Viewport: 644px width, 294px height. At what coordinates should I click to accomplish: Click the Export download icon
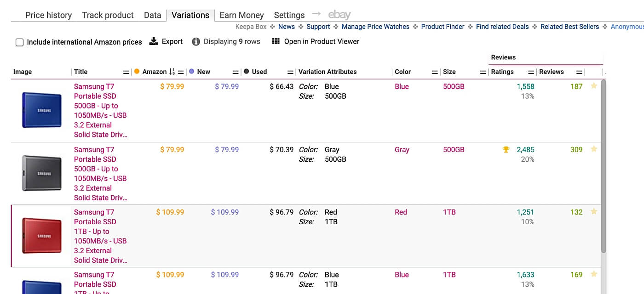pyautogui.click(x=154, y=41)
